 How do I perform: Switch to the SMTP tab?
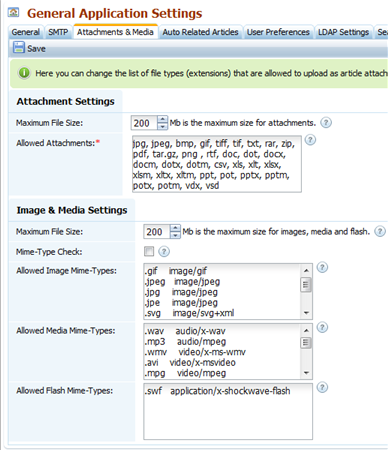click(58, 32)
